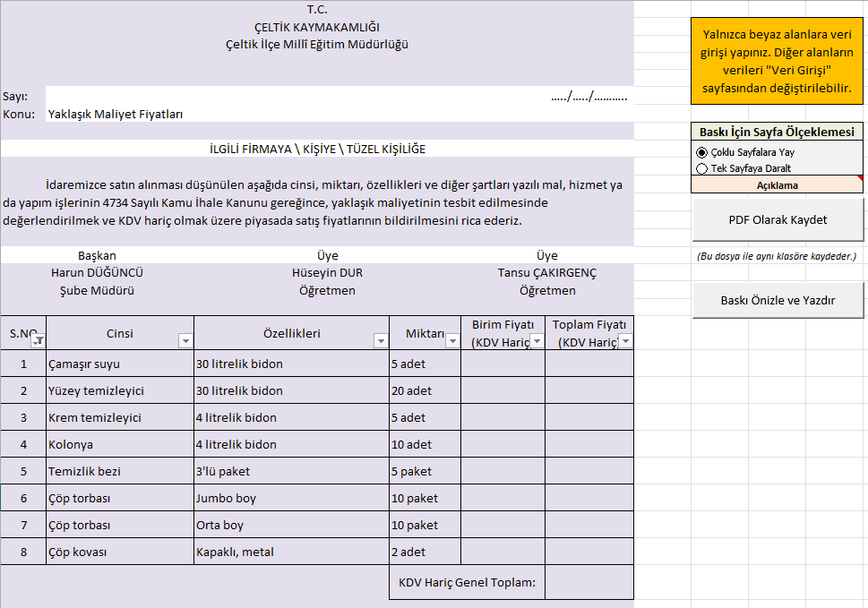Click the Kapaklı, metal cell
868x608 pixels.
[x=292, y=552]
